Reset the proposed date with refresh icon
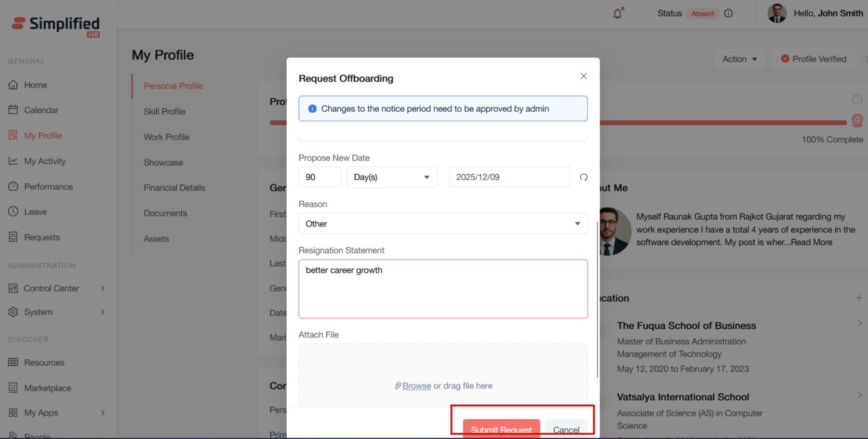This screenshot has height=439, width=868. 583,177
